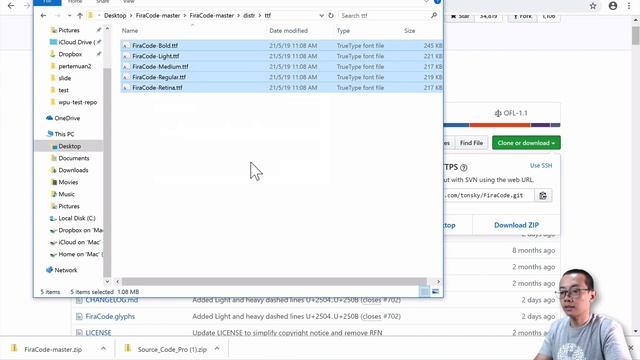Select FiraCode-Bold.ttf file
The width and height of the screenshot is (640, 360).
tap(282, 46)
